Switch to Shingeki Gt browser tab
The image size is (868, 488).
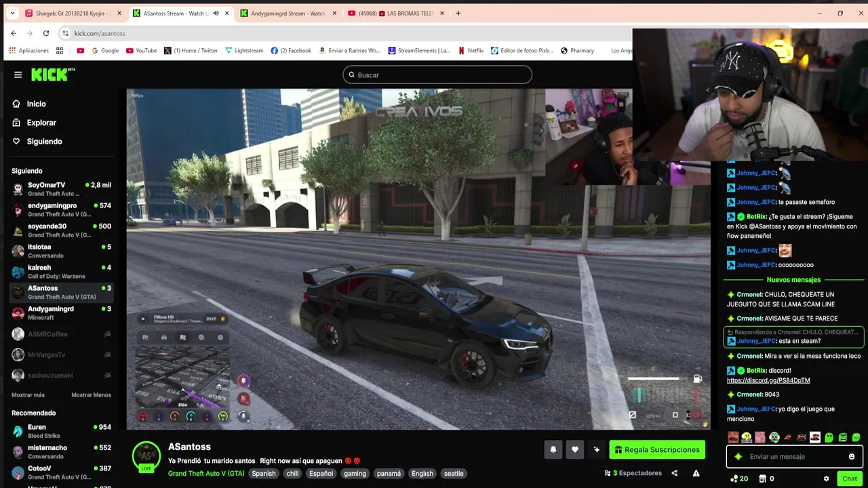point(73,13)
